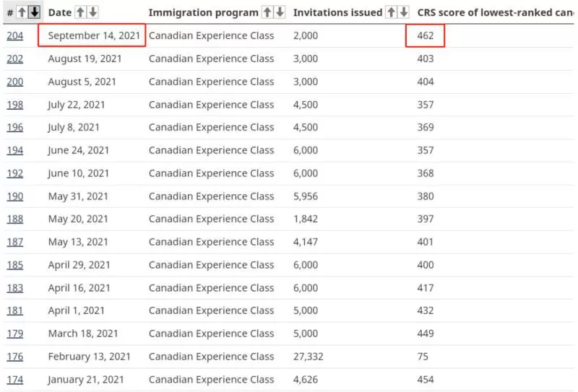Open draw number 190 link

(14, 196)
